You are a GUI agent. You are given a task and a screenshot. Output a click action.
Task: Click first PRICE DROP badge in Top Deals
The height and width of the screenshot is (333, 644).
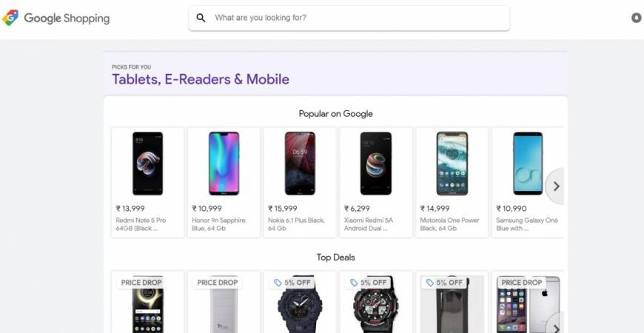pos(141,282)
